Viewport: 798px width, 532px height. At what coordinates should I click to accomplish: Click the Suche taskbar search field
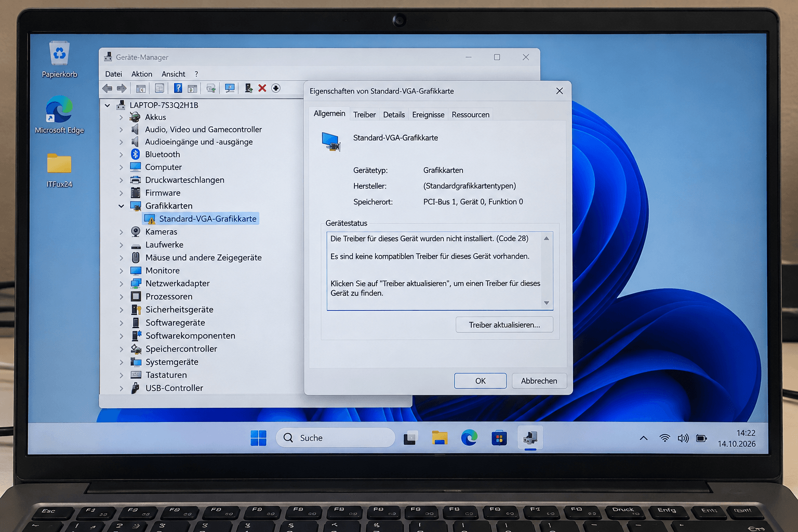(x=335, y=438)
